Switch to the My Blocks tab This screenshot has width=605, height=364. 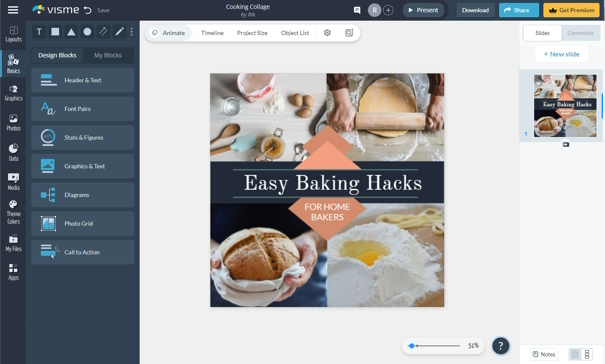coord(108,55)
